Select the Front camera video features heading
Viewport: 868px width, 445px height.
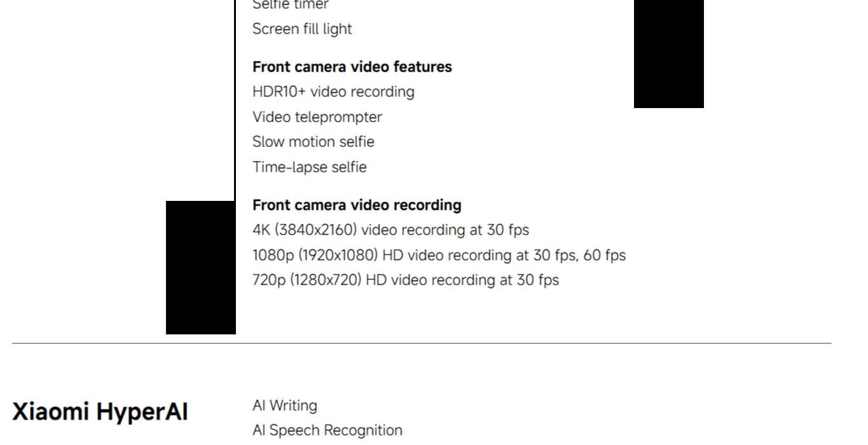(352, 67)
